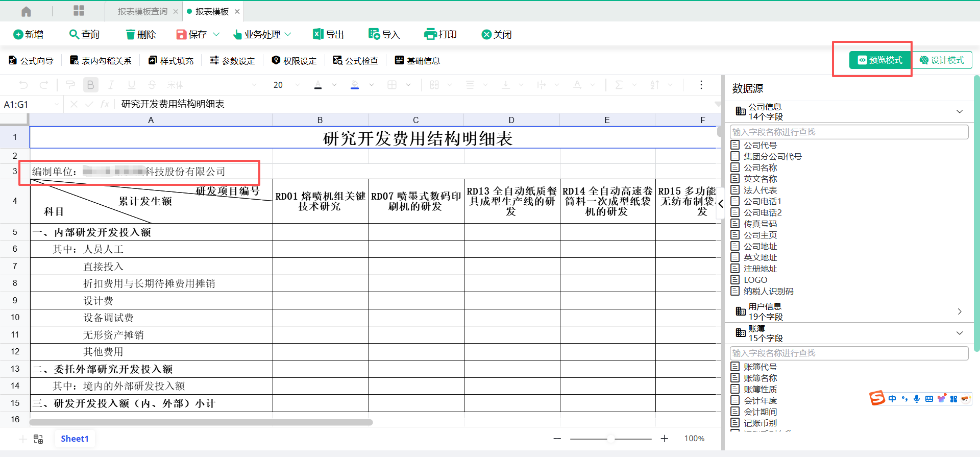Click the home icon in tab bar
The height and width of the screenshot is (457, 980).
[26, 11]
